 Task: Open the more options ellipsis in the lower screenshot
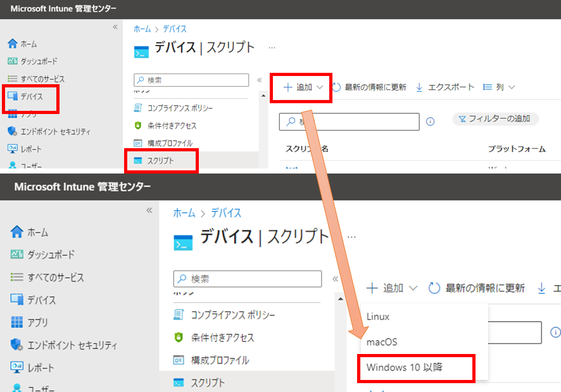coord(351,237)
